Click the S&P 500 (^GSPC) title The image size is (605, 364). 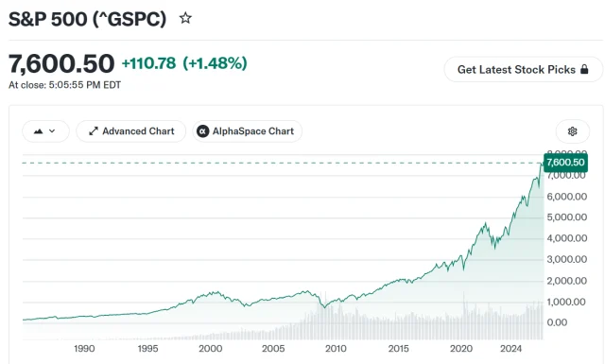coord(88,19)
